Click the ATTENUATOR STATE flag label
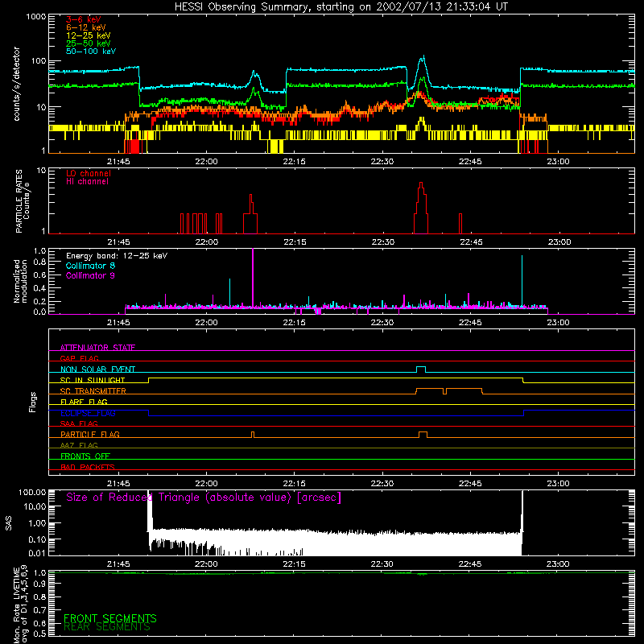Screen dimensions: 644x644 [97, 348]
